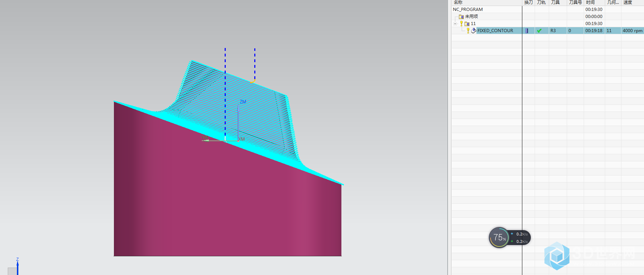Click the status lightbulb beside group 11

click(461, 23)
